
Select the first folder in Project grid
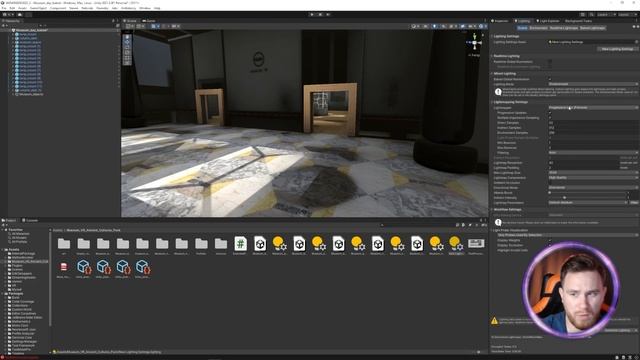point(64,244)
